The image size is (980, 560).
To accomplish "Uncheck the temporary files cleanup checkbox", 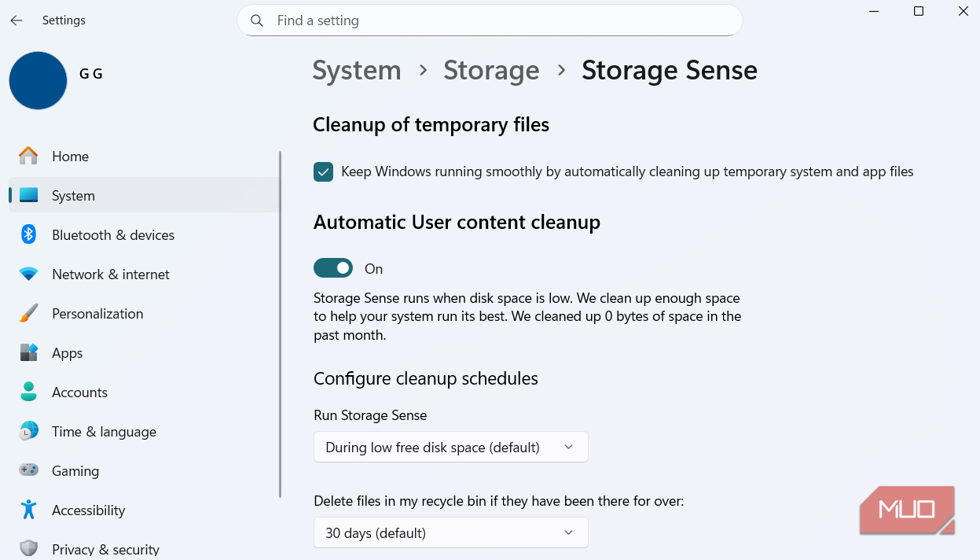I will click(323, 171).
